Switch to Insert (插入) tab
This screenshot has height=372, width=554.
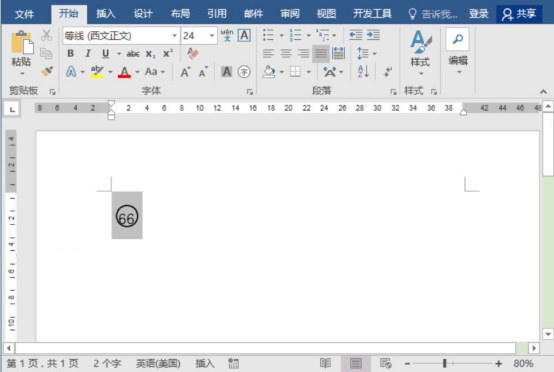click(106, 14)
